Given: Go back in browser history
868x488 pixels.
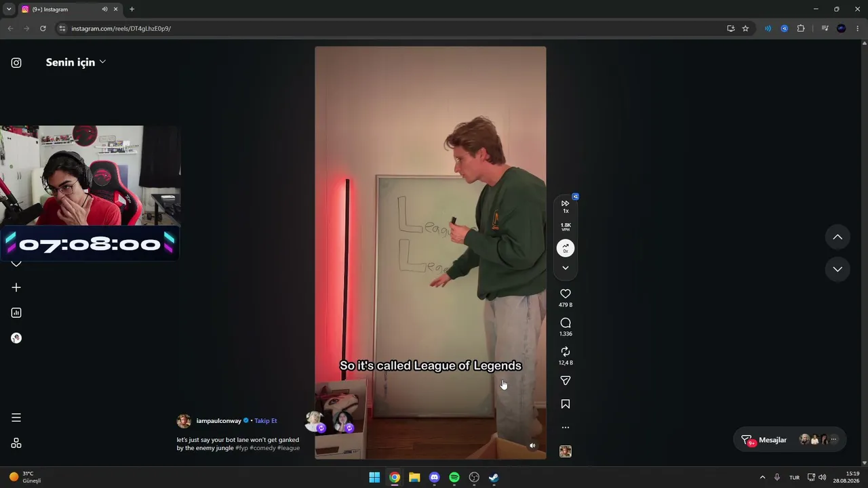Looking at the screenshot, I should 10,28.
